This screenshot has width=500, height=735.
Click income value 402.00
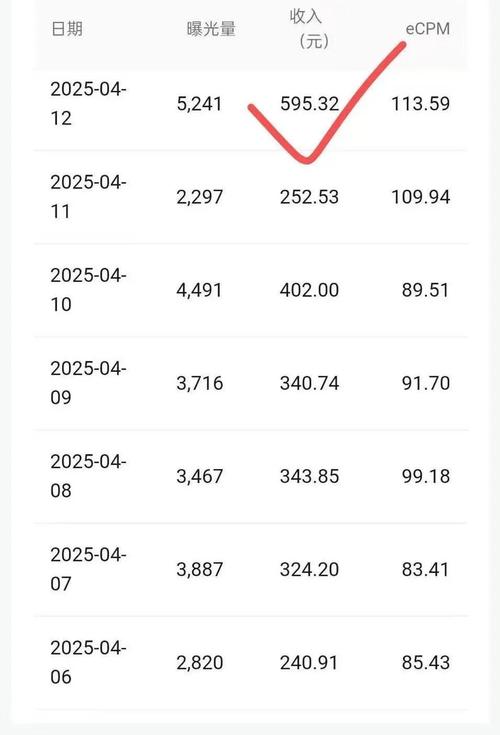point(309,290)
